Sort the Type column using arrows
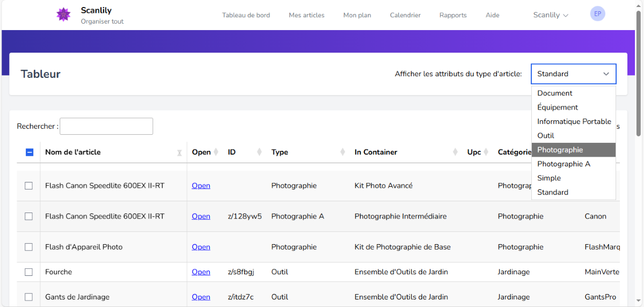Image resolution: width=644 pixels, height=307 pixels. click(342, 152)
